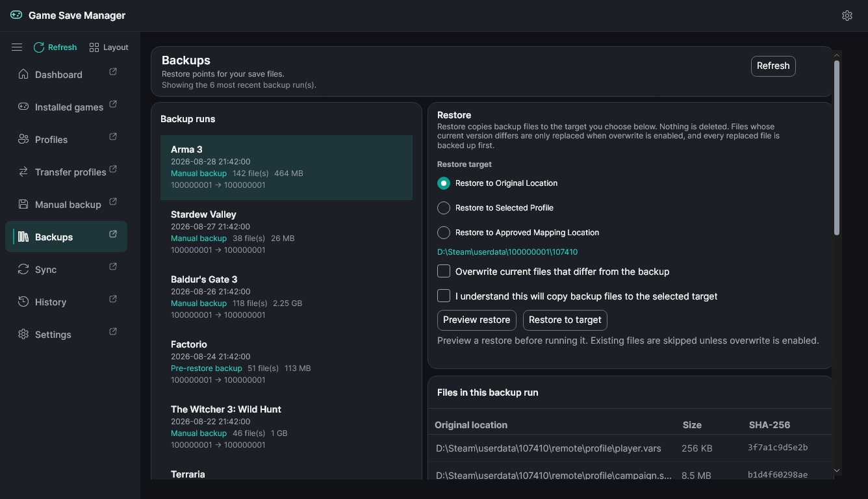Click the Dashboard home icon

(23, 74)
